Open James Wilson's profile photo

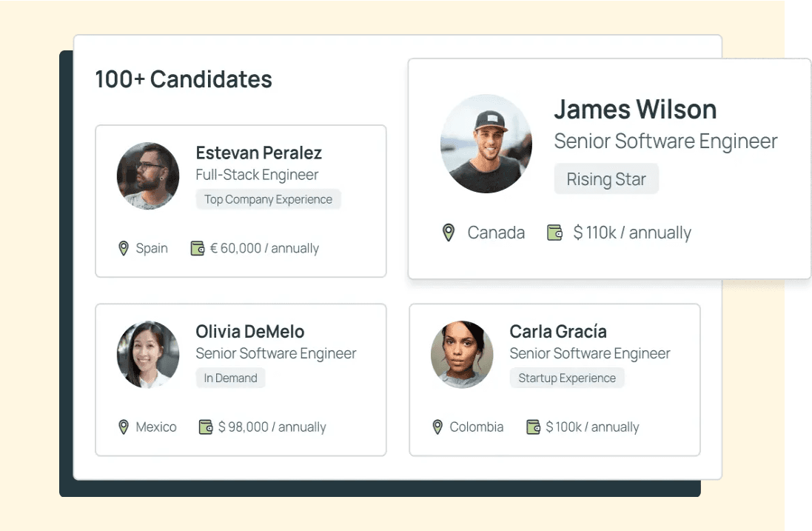[486, 144]
